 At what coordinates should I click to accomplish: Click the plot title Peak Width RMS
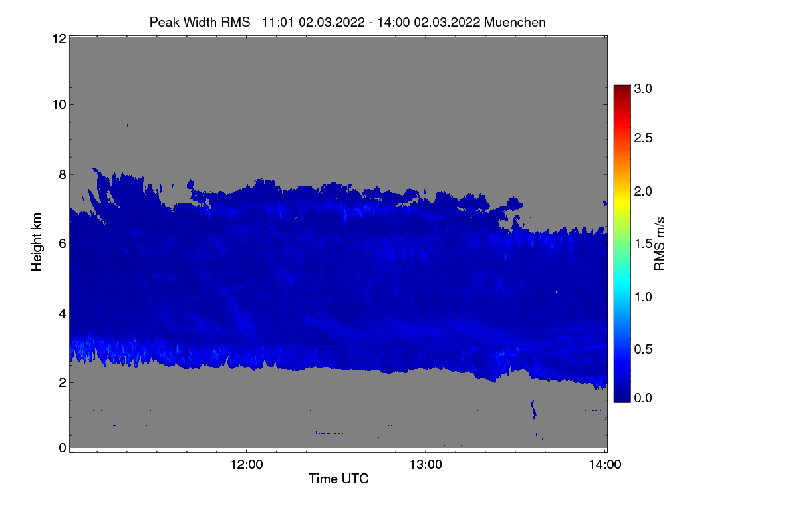pos(199,22)
